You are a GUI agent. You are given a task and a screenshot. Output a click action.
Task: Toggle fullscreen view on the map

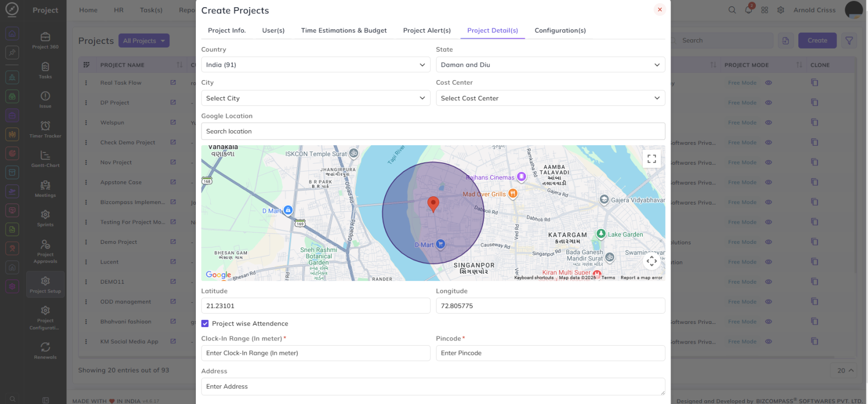652,159
